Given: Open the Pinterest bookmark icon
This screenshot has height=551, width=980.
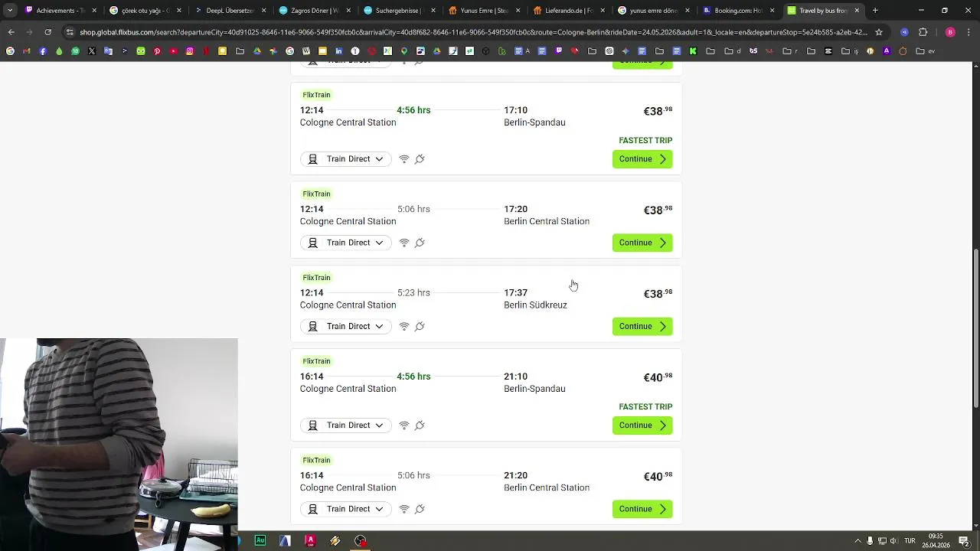Looking at the screenshot, I should click(x=157, y=51).
